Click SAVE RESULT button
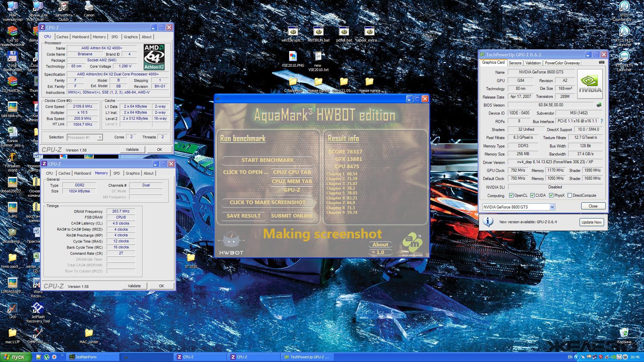Screen dimensions: 644x362 (x=244, y=216)
